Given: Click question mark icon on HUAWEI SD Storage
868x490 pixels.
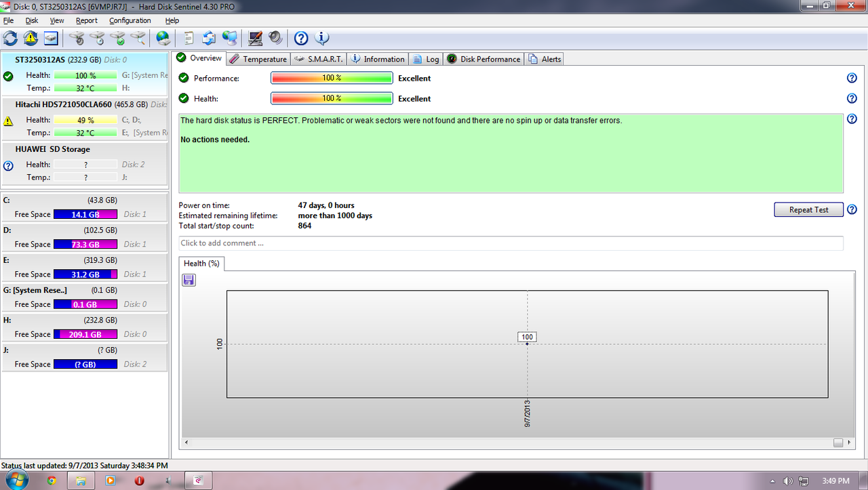Looking at the screenshot, I should [x=8, y=165].
